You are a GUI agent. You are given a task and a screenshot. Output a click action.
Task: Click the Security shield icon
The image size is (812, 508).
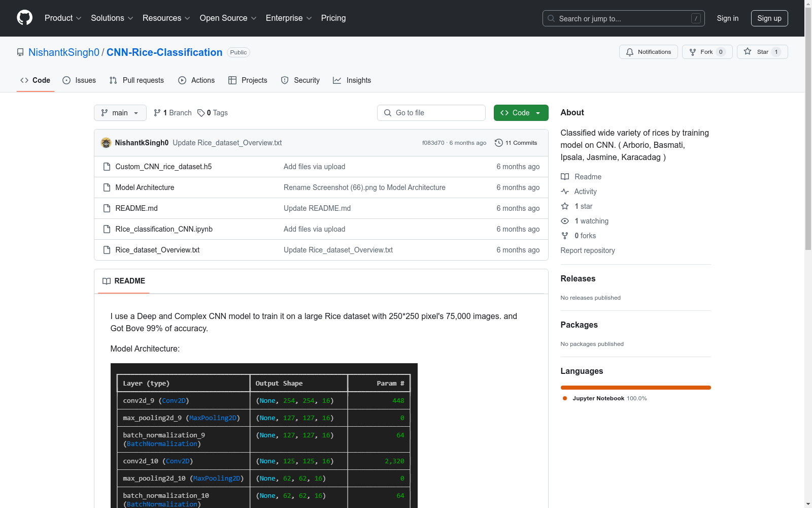click(285, 80)
